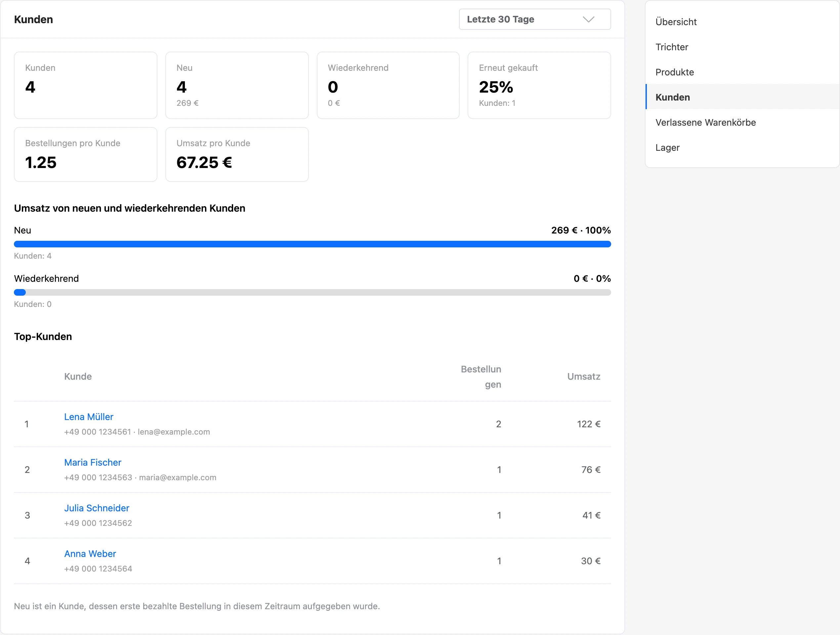Screen dimensions: 840x635
Task: Click the Bestellungen pro Kunde card
Action: pyautogui.click(x=85, y=154)
